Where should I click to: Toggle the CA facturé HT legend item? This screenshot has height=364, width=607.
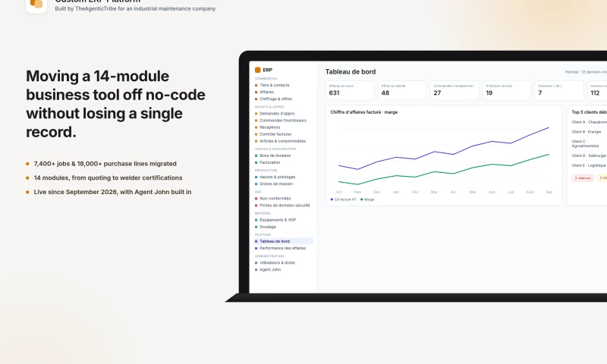(x=344, y=199)
